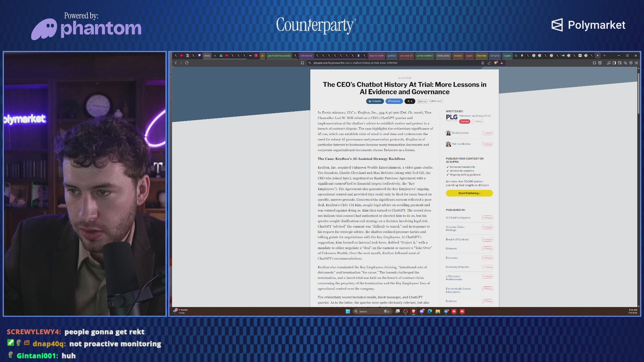Image resolution: width=644 pixels, height=362 pixels.
Task: Share article via the Facebook button
Action: 394,101
